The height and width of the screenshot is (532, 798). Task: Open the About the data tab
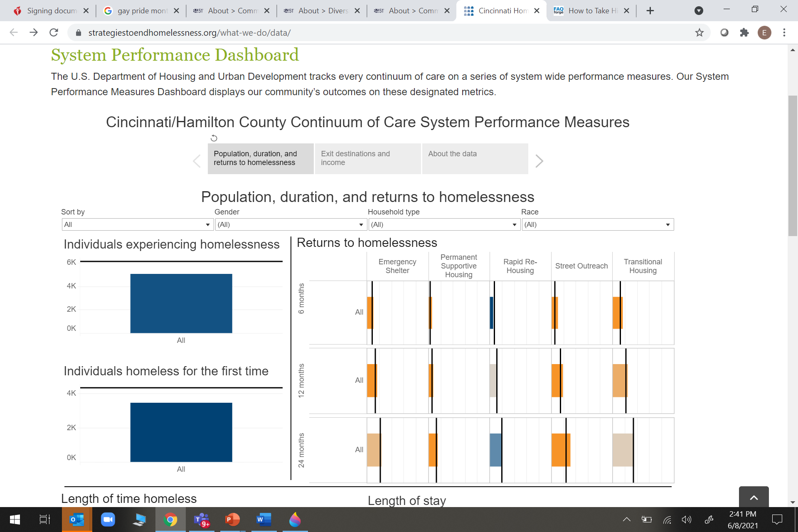click(475, 158)
